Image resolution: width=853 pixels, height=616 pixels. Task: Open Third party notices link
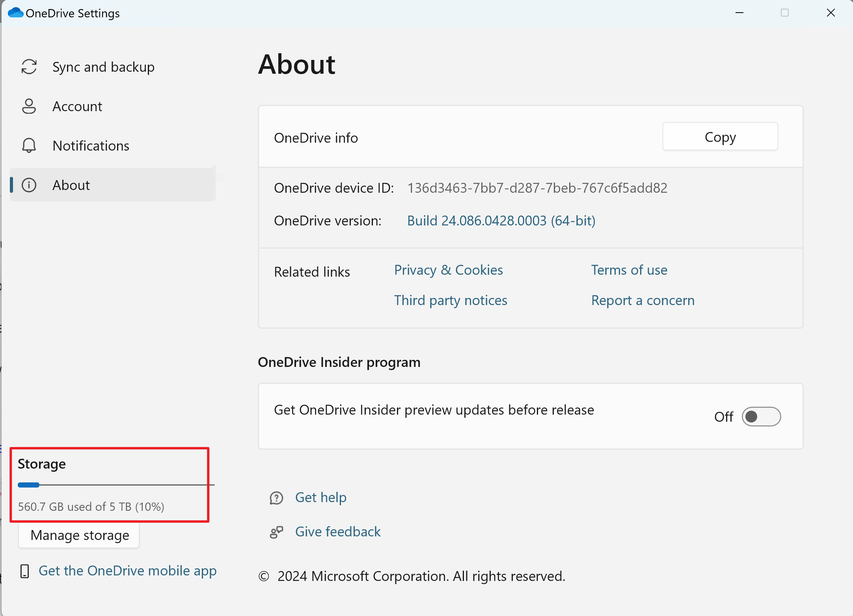tap(451, 300)
